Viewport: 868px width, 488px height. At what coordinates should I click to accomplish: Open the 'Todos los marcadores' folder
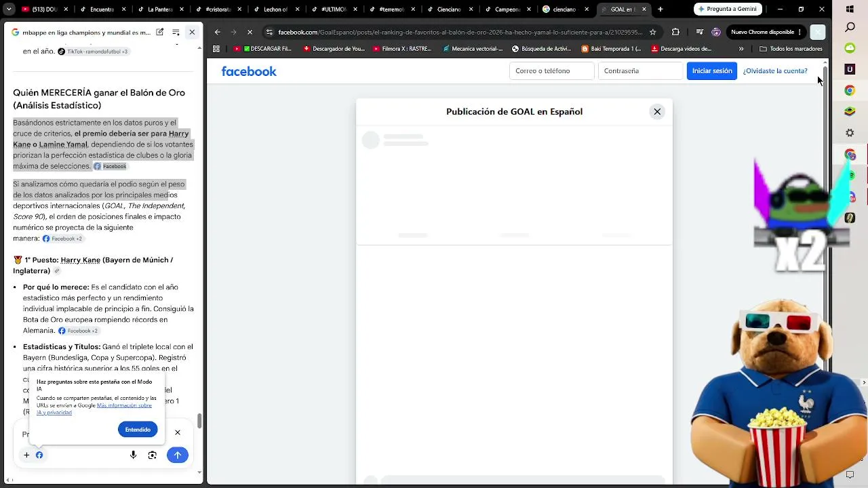pyautogui.click(x=791, y=49)
